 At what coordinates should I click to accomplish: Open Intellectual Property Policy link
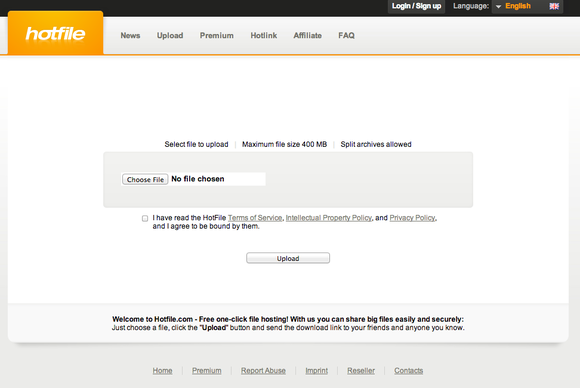point(328,218)
